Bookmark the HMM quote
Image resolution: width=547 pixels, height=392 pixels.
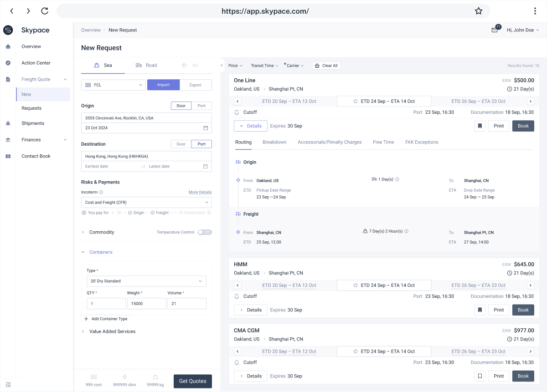click(480, 310)
